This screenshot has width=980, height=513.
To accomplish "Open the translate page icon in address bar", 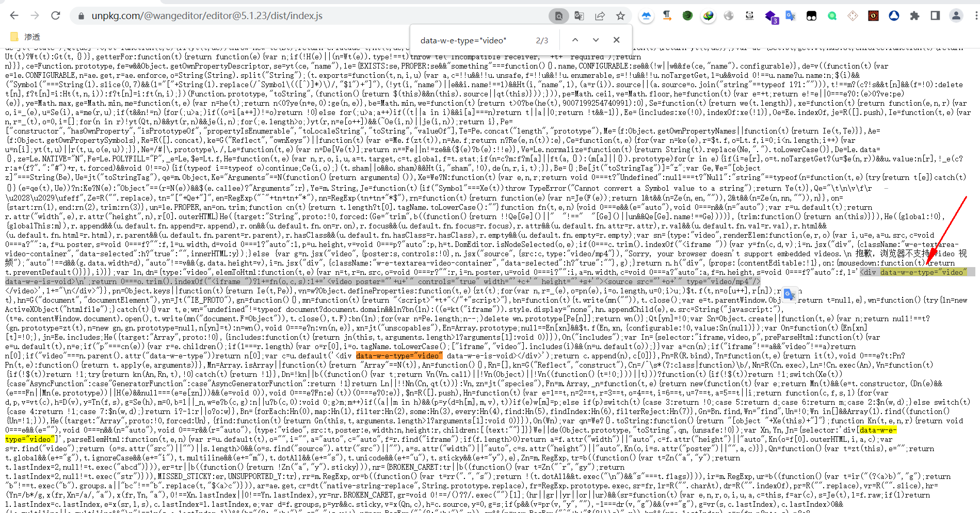I will click(579, 16).
